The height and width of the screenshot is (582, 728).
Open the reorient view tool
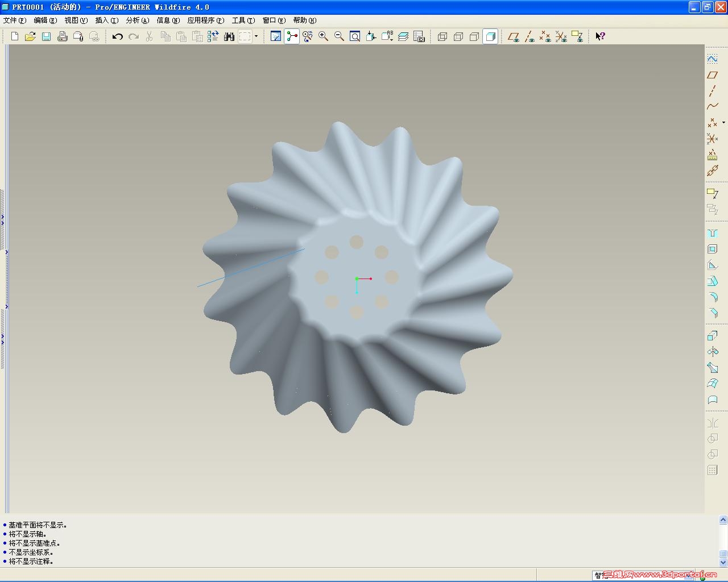pos(371,36)
